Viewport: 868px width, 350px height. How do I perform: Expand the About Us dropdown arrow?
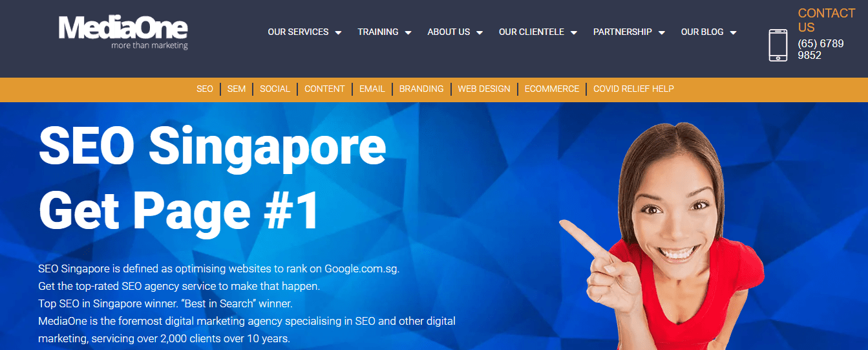click(480, 32)
